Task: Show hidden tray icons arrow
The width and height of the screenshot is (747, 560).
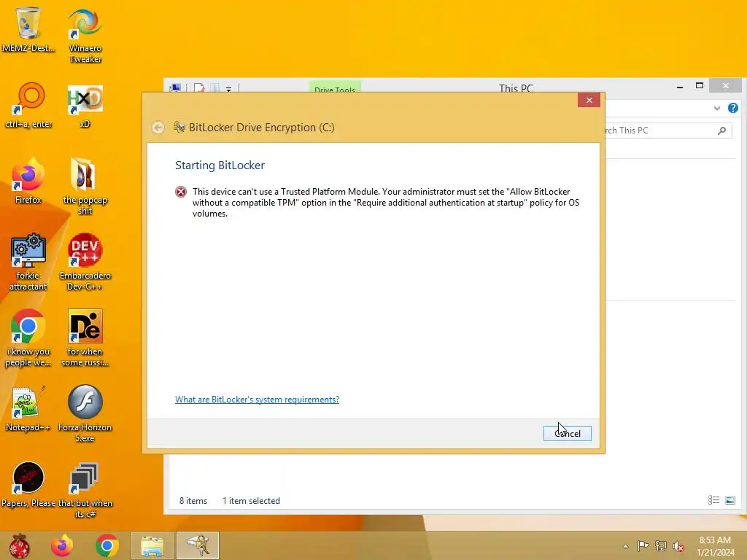Action: 625,546
